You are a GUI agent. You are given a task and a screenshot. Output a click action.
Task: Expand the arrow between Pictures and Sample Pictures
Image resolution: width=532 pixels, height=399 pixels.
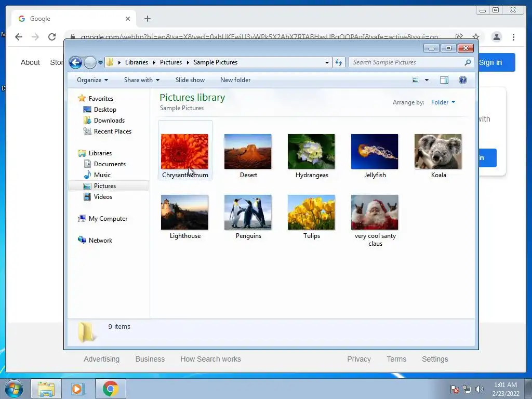click(188, 62)
